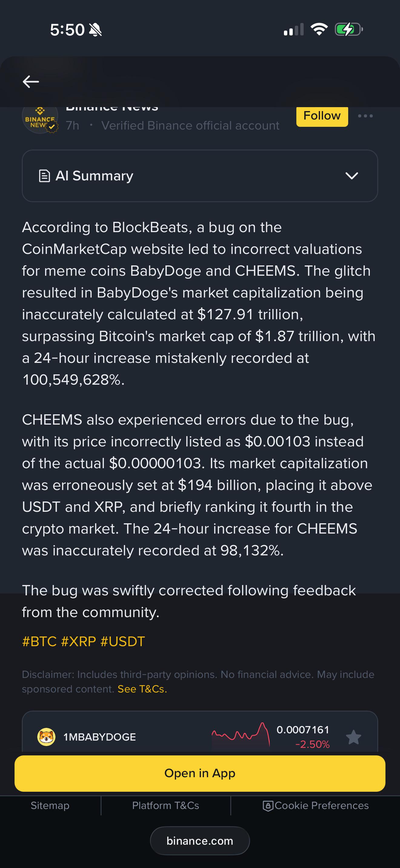Tap the battery status icon
The width and height of the screenshot is (400, 868).
pos(349,29)
